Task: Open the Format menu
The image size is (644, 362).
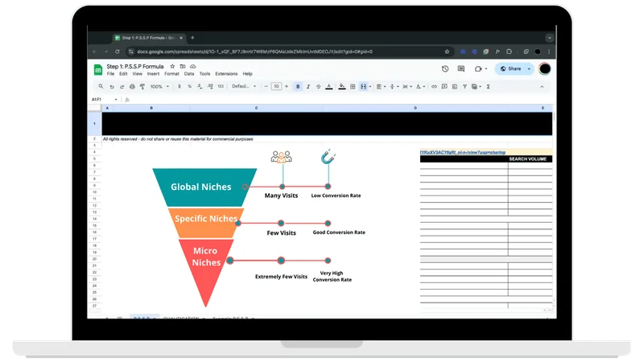Action: coord(171,74)
